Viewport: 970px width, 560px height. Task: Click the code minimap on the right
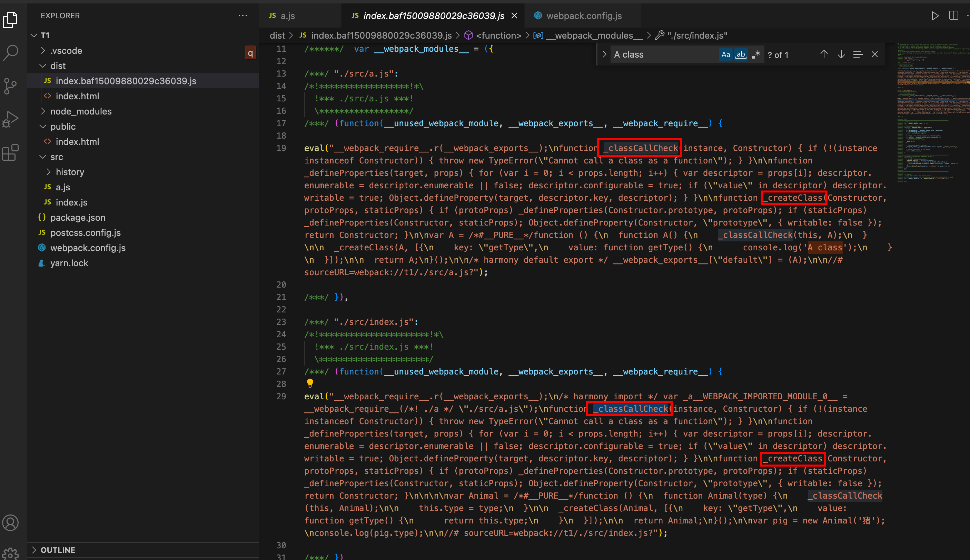coord(933,113)
